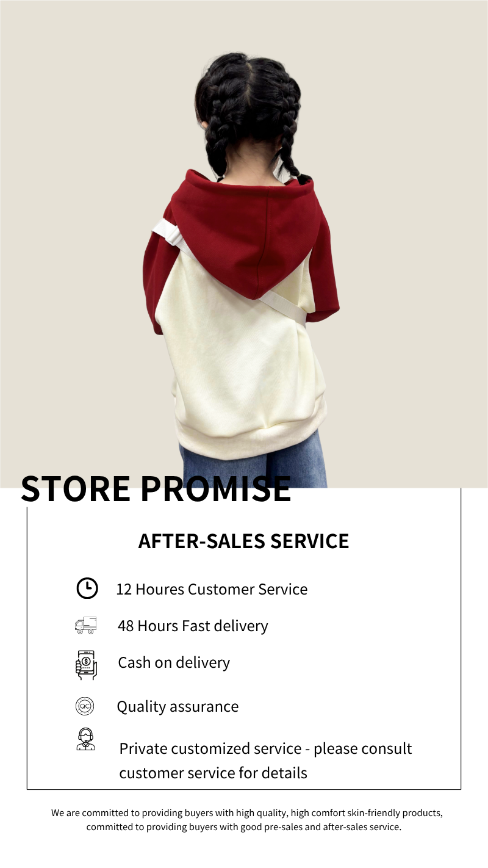Click the 12 Houres Customer Service text
488x868 pixels.
pos(212,589)
